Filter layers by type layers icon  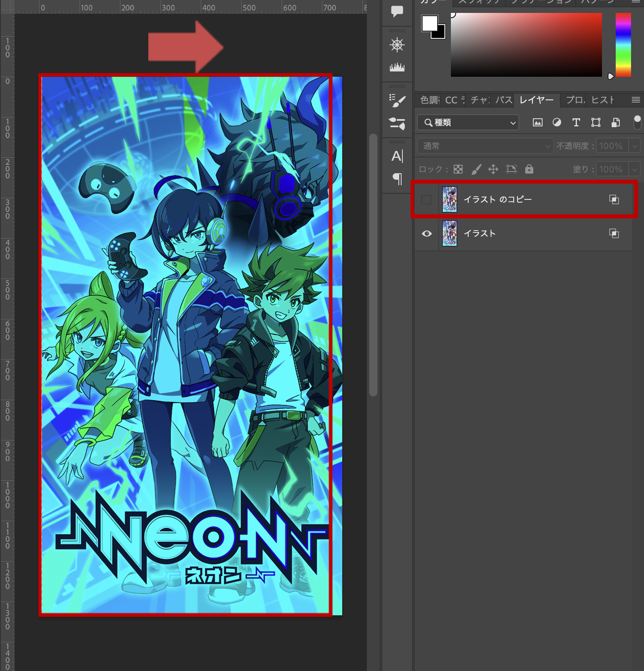tap(577, 122)
